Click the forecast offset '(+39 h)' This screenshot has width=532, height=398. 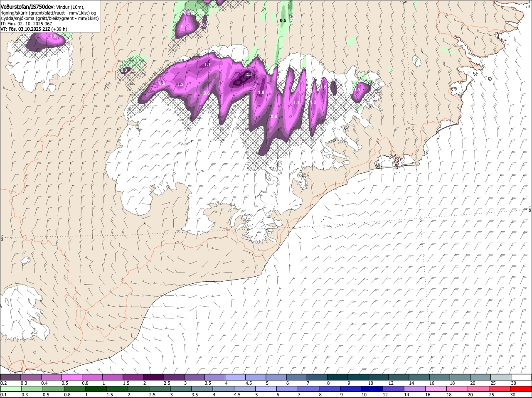coord(60,29)
